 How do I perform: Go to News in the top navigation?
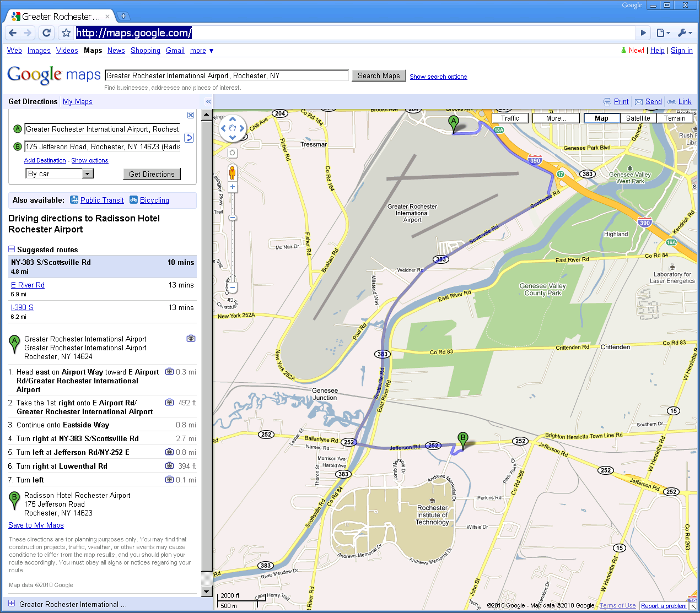coord(116,51)
